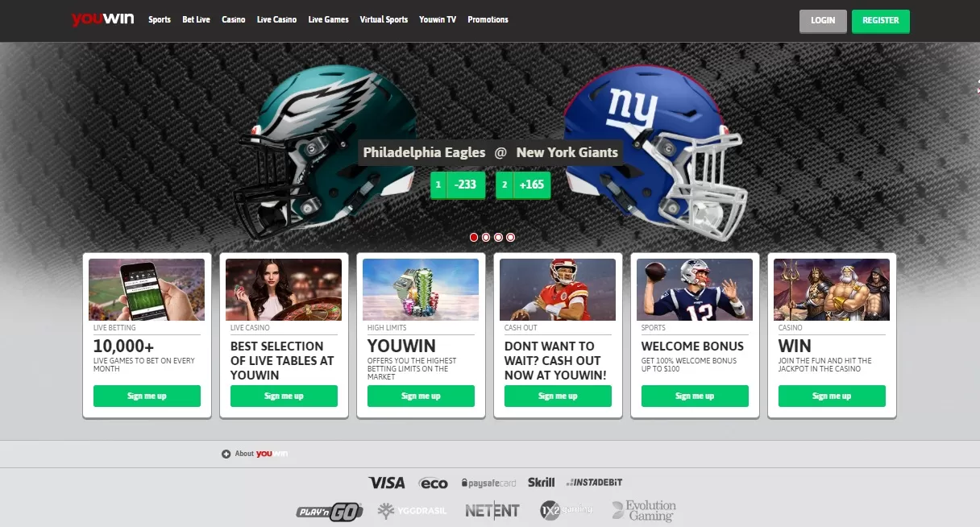980x527 pixels.
Task: Click the Yggdrasil provider logo
Action: [x=409, y=510]
